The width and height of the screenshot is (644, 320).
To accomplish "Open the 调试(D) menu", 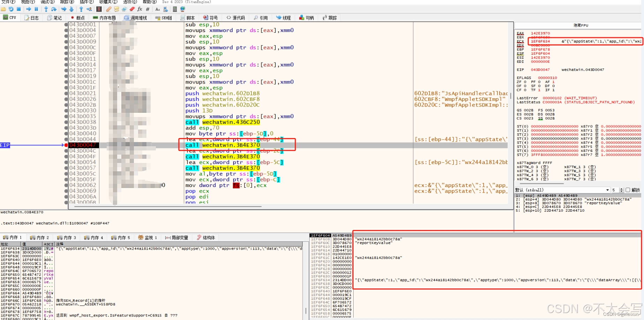I will click(x=47, y=2).
